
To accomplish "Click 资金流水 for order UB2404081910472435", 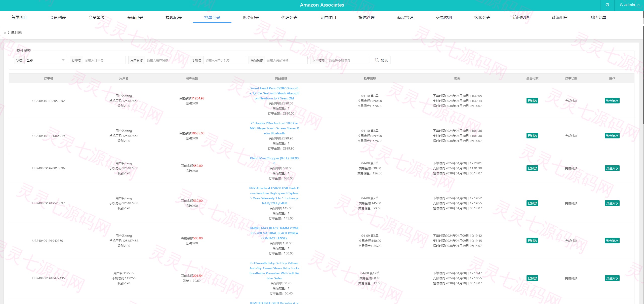I will point(612,278).
